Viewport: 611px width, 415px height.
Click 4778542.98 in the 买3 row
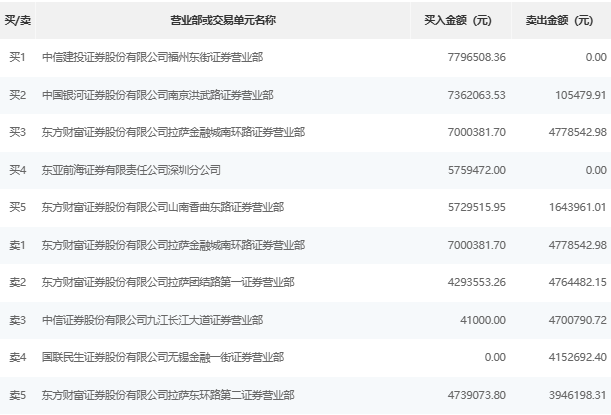click(578, 132)
